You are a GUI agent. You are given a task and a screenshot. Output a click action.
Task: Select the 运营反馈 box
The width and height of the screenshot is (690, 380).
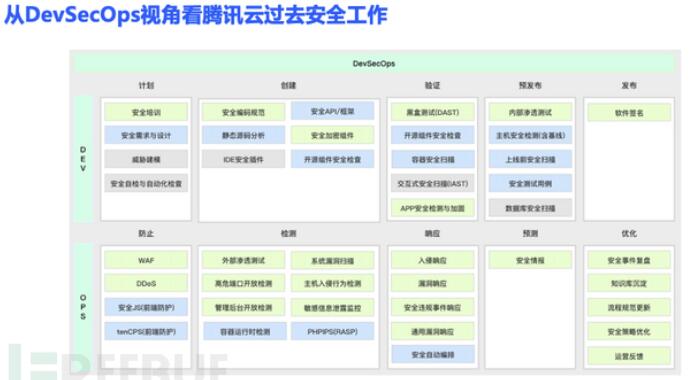[x=629, y=356]
